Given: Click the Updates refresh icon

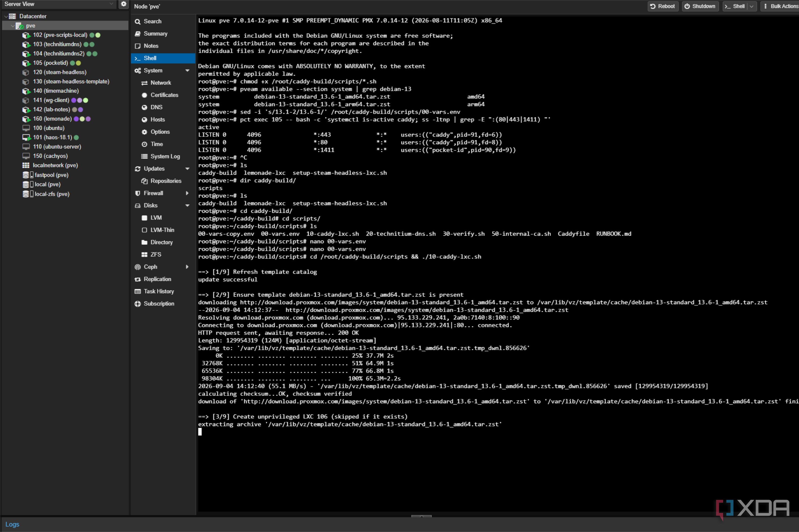Looking at the screenshot, I should [x=138, y=169].
